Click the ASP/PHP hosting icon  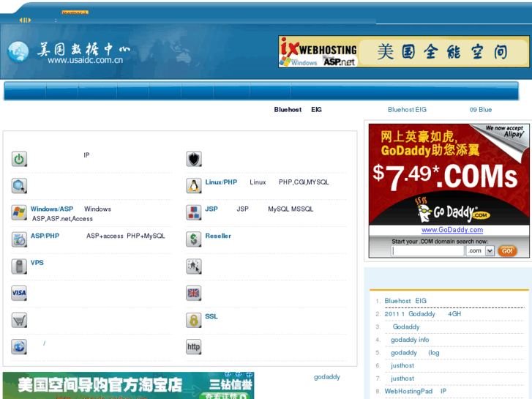coord(19,239)
